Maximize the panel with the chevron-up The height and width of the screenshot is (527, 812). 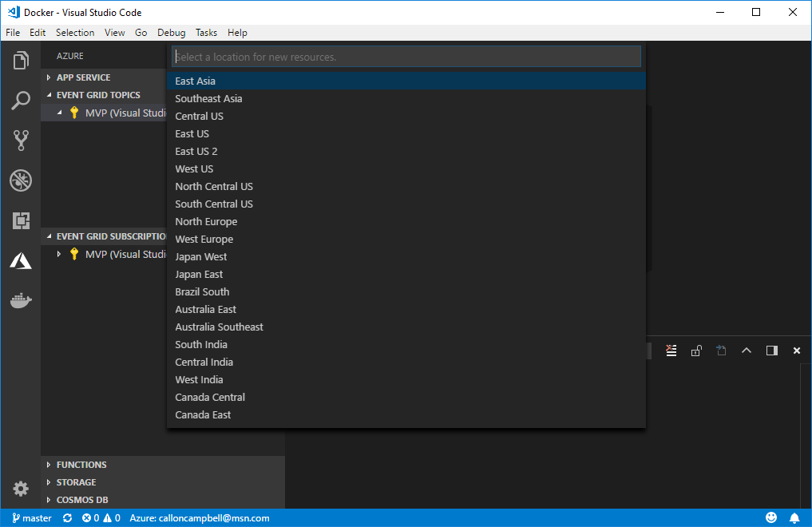click(747, 351)
